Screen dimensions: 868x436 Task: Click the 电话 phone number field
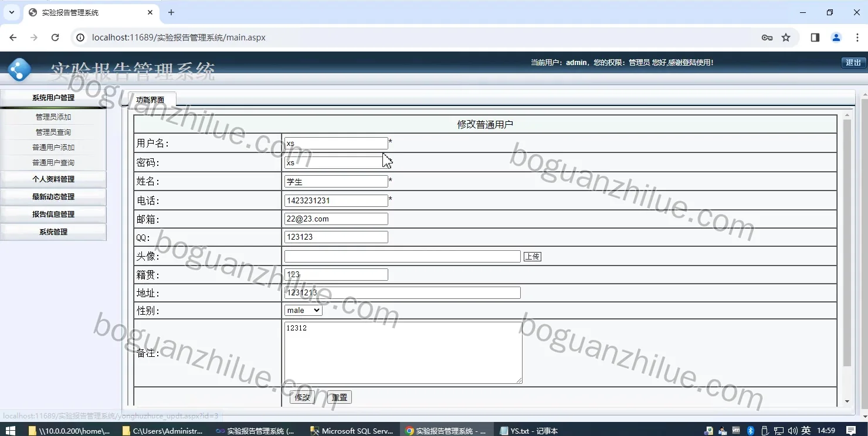336,201
